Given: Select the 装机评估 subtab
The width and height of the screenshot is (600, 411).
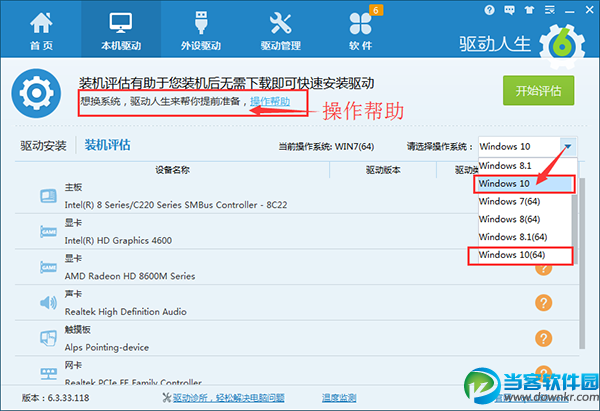Looking at the screenshot, I should tap(108, 145).
